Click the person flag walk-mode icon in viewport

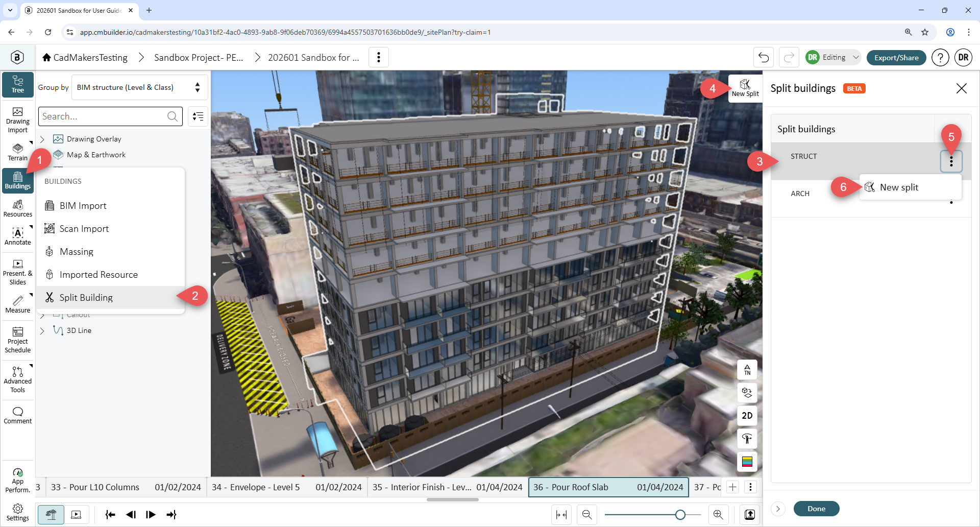coord(747,439)
